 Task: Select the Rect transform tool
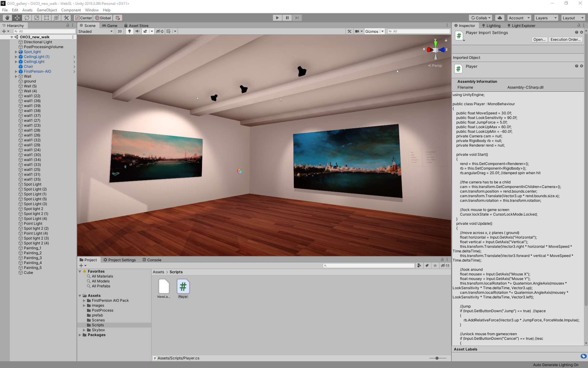pyautogui.click(x=47, y=18)
